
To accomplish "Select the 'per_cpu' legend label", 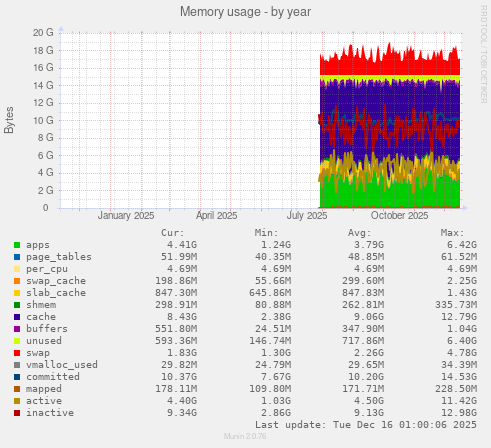I will 47,269.
